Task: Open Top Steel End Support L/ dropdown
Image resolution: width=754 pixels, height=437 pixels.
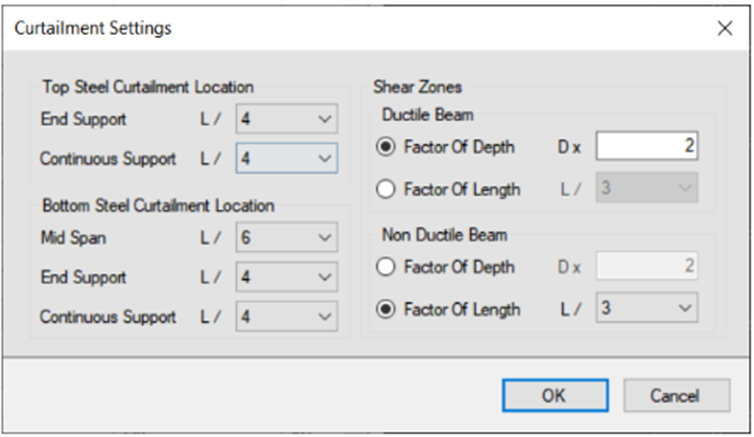Action: point(287,118)
